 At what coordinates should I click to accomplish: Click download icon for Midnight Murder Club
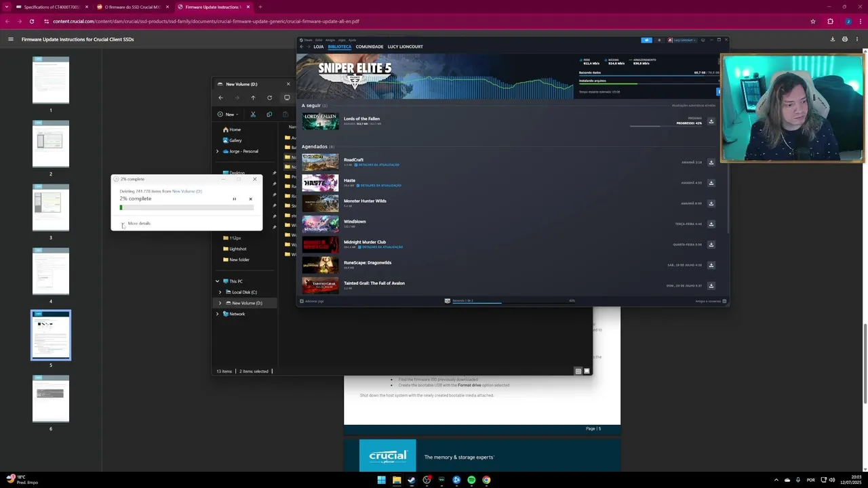tap(711, 245)
